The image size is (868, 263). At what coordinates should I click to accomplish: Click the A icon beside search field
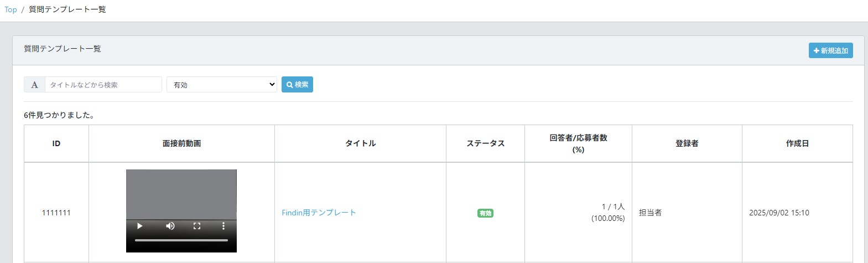(35, 85)
